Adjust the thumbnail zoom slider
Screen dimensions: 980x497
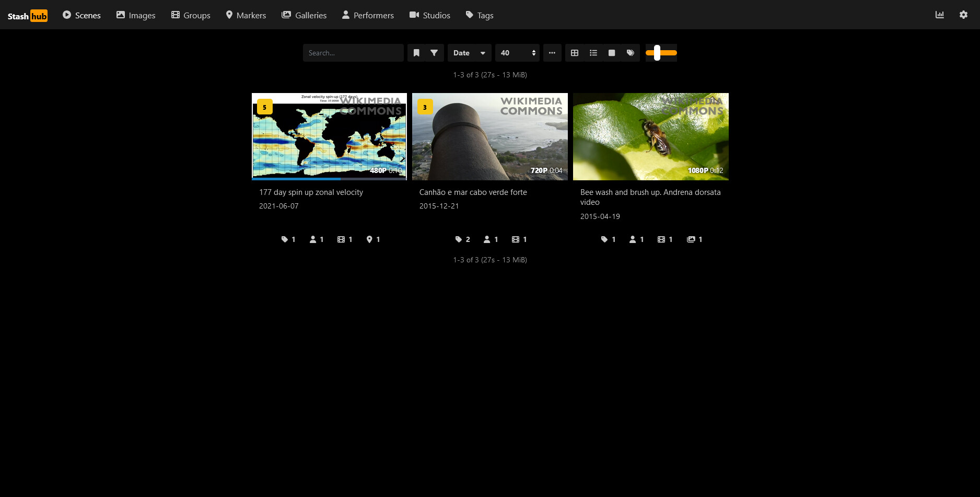point(661,53)
